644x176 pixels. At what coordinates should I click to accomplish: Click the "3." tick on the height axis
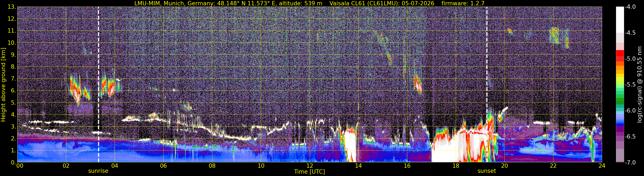pos(13,127)
